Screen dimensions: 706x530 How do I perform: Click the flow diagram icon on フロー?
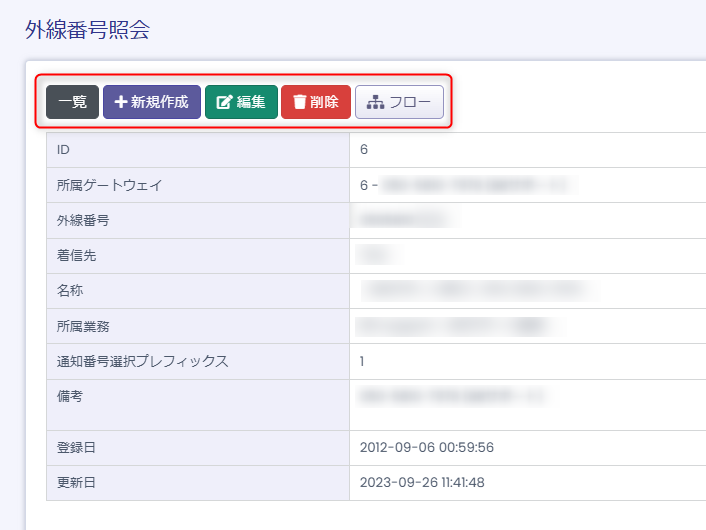(x=375, y=102)
